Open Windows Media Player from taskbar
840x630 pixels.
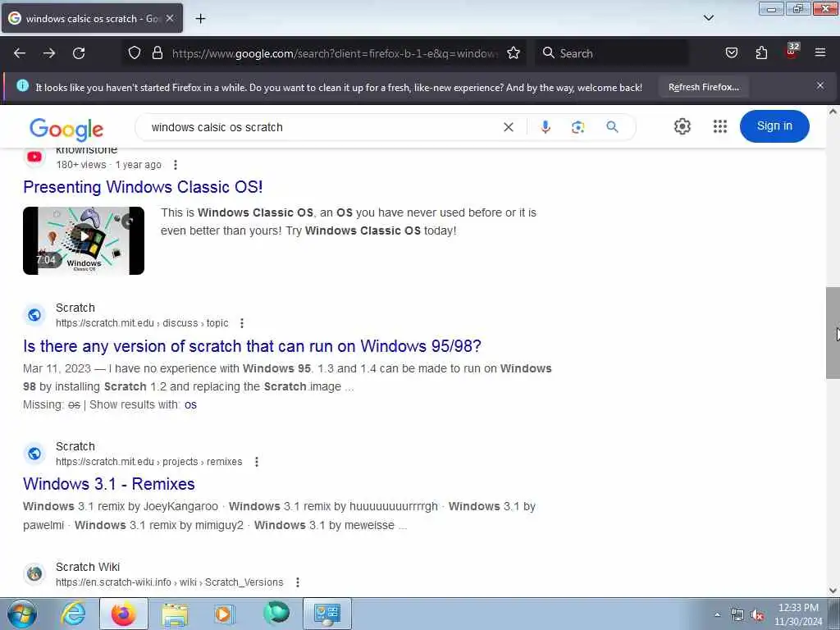(224, 614)
